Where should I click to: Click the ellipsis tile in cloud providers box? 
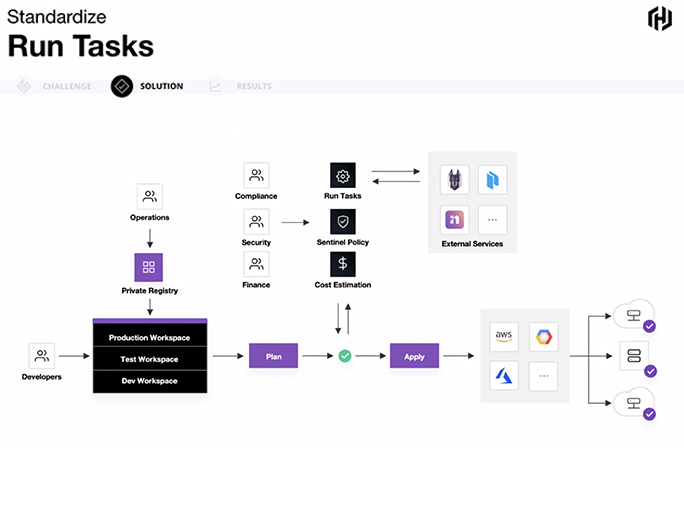[x=544, y=376]
